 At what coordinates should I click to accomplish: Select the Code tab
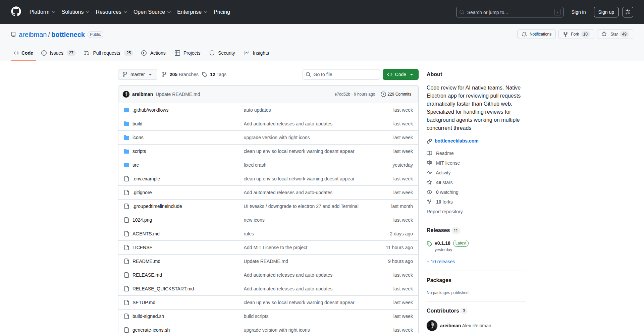[23, 53]
